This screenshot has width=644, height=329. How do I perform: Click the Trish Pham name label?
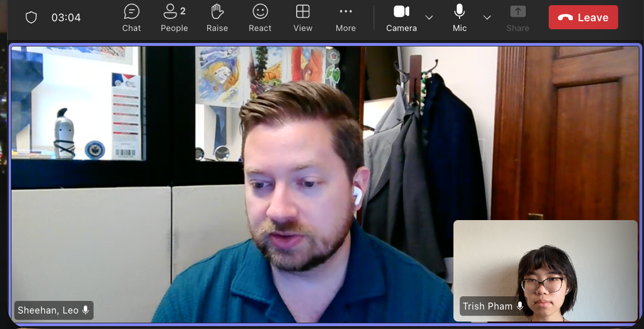pos(487,306)
